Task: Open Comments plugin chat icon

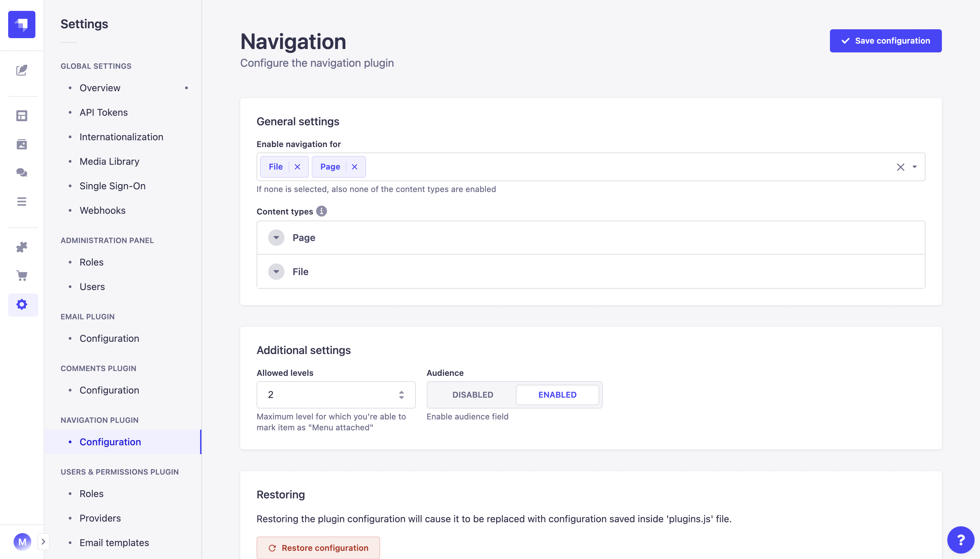Action: [22, 173]
